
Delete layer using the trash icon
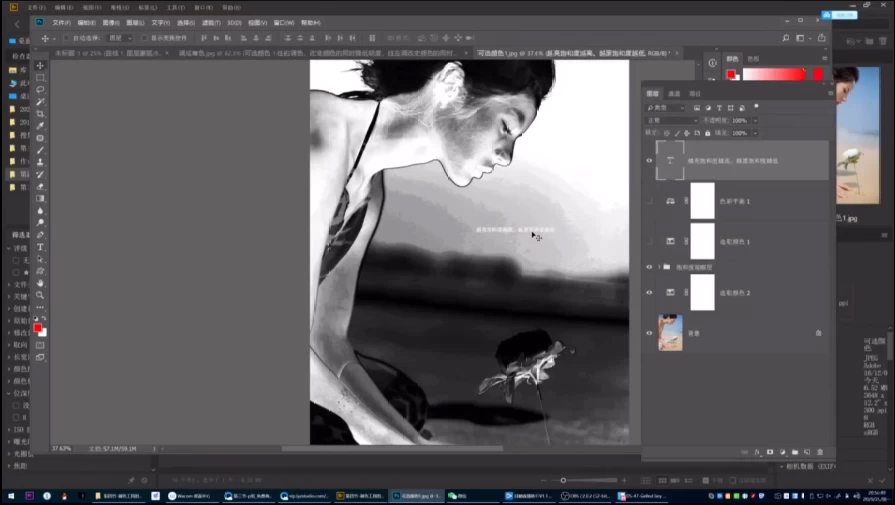pyautogui.click(x=820, y=452)
